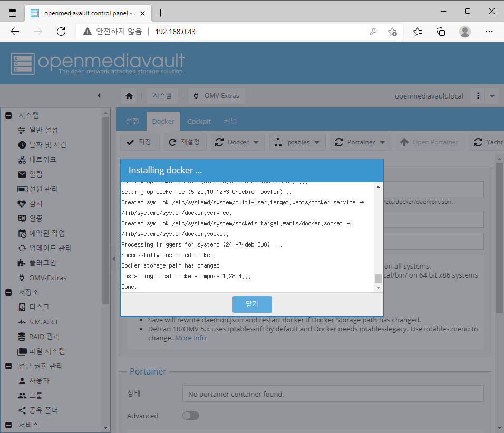The width and height of the screenshot is (504, 433).
Task: Click the browser address bar URL
Action: 175,32
